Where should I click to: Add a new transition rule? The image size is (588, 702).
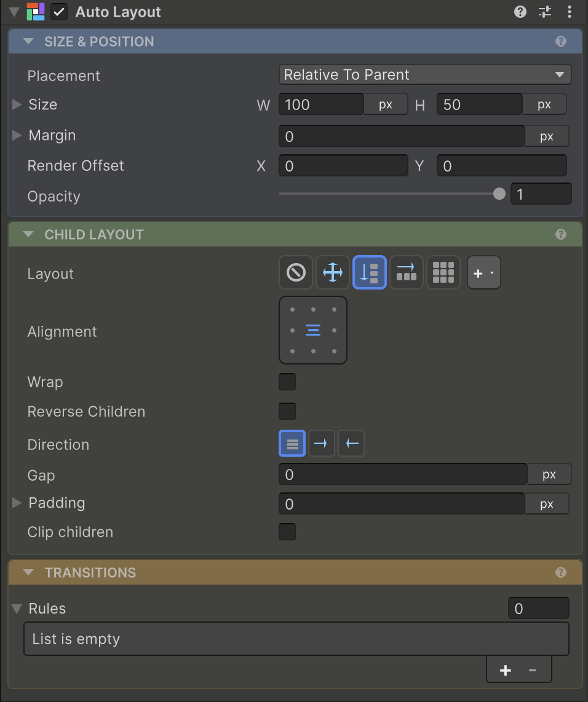506,670
